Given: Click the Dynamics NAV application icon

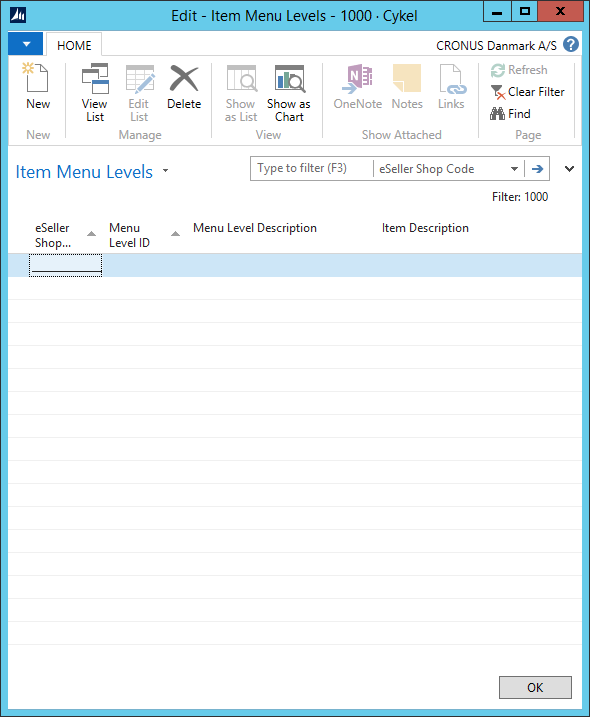Looking at the screenshot, I should pos(18,15).
